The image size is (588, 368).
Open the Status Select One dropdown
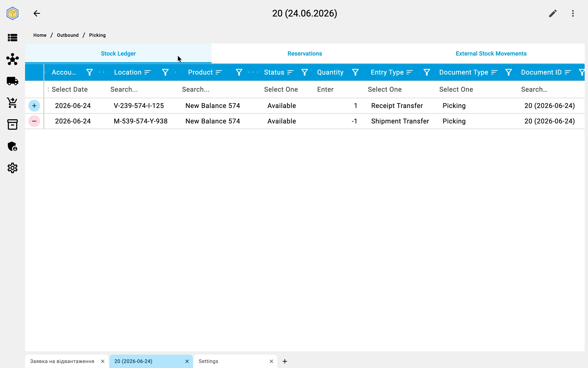tap(281, 89)
